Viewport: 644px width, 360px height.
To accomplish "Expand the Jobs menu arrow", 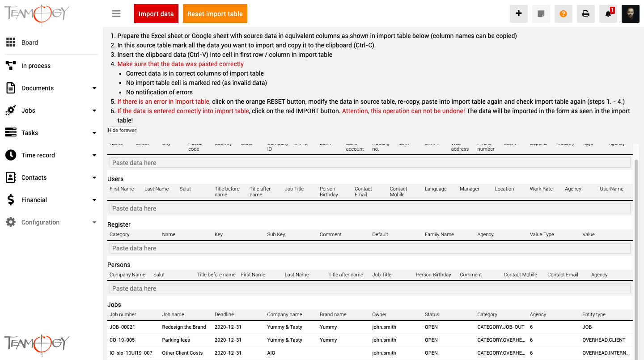I will point(94,110).
